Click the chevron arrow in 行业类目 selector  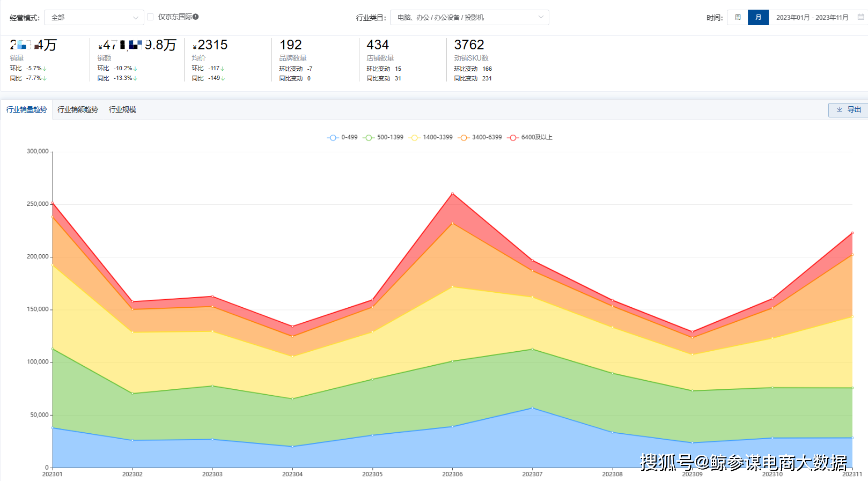[541, 17]
